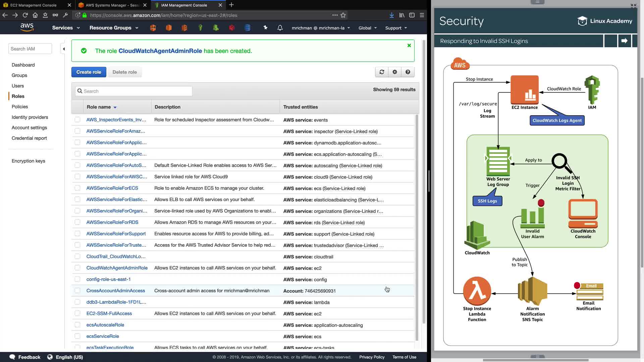Open the CrossAccountAdminAccess role link

(116, 291)
